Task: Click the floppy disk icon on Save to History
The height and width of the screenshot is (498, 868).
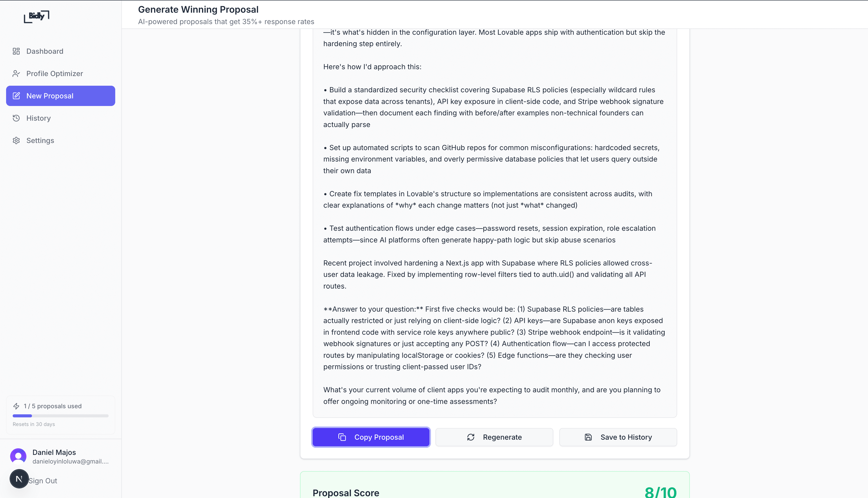Action: point(588,437)
